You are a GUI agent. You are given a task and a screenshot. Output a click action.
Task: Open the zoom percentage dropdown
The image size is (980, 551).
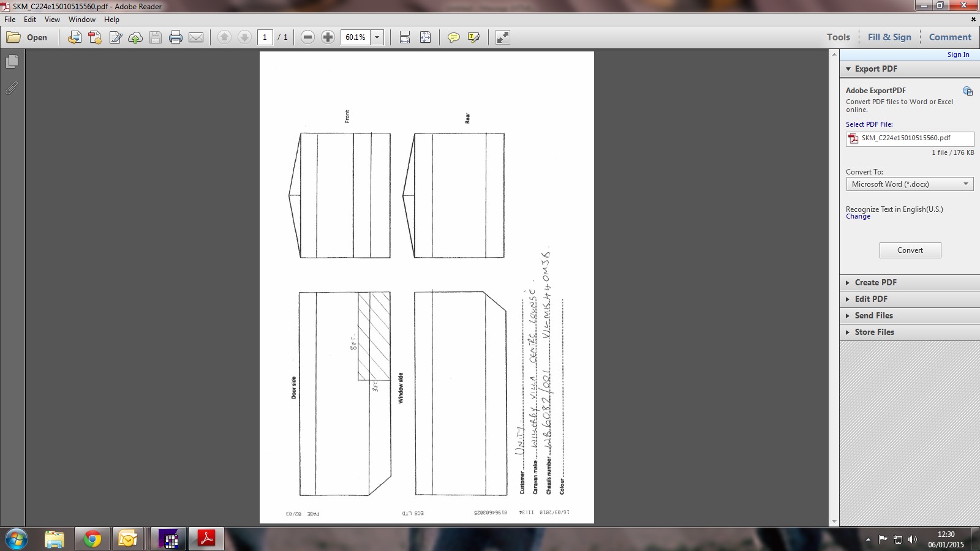[377, 37]
